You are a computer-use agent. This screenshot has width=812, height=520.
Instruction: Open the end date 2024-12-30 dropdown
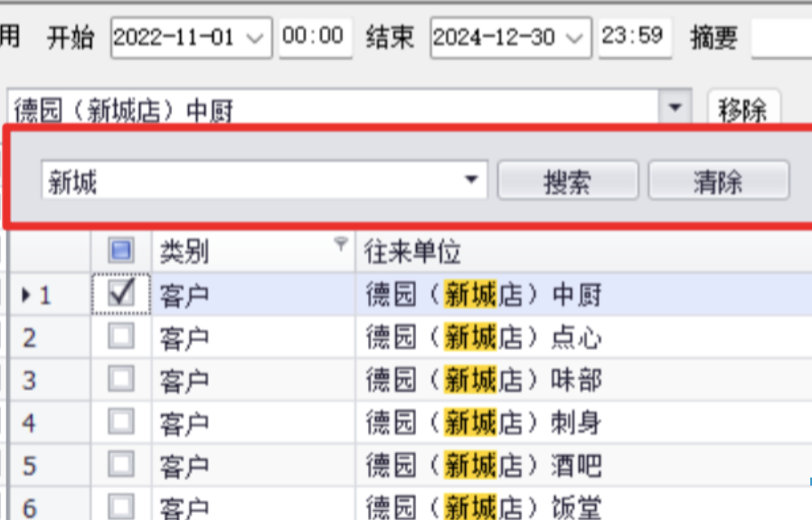tap(574, 38)
